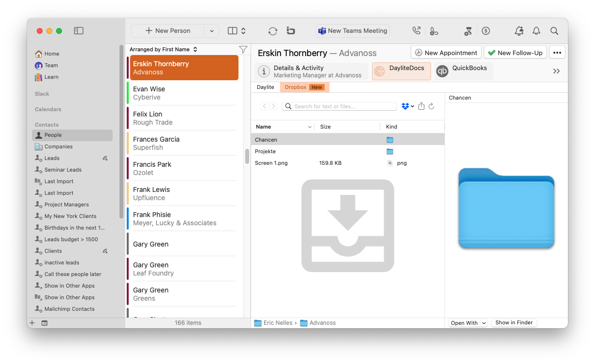Open the DayliteDocs panel
The width and height of the screenshot is (595, 364).
[x=402, y=71]
